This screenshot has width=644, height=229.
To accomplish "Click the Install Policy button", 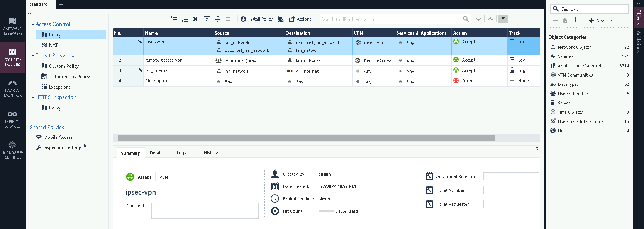I will coord(257,19).
